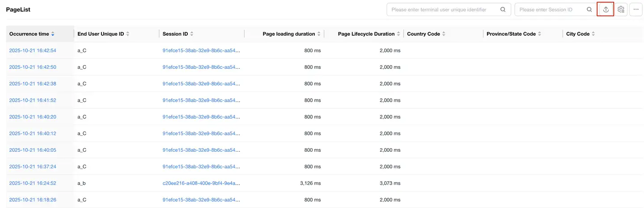Open the 2025-10-21 16:42:54 occurrence link
This screenshot has height=208, width=644.
(x=33, y=50)
